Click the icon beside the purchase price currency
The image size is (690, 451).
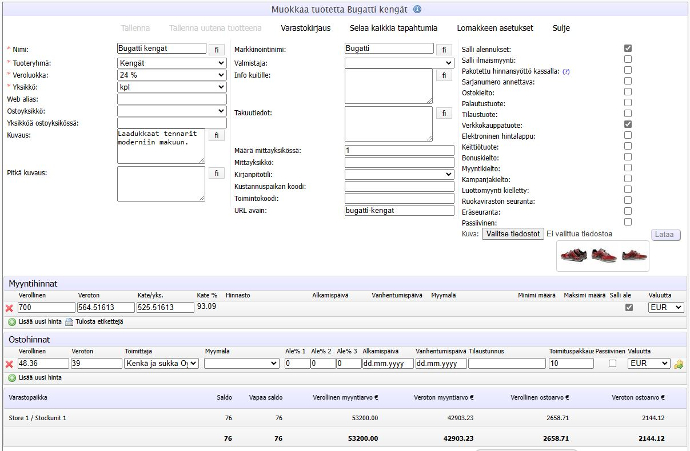pos(679,364)
